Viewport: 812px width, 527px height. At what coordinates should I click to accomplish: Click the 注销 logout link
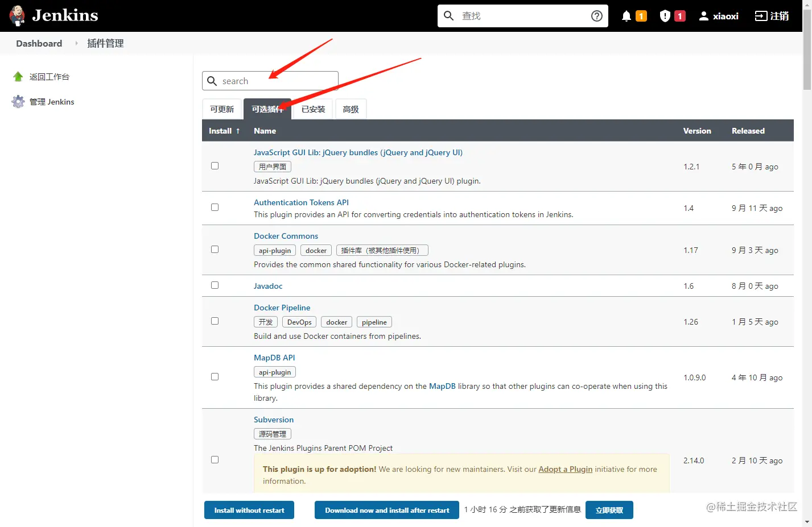[x=780, y=16]
